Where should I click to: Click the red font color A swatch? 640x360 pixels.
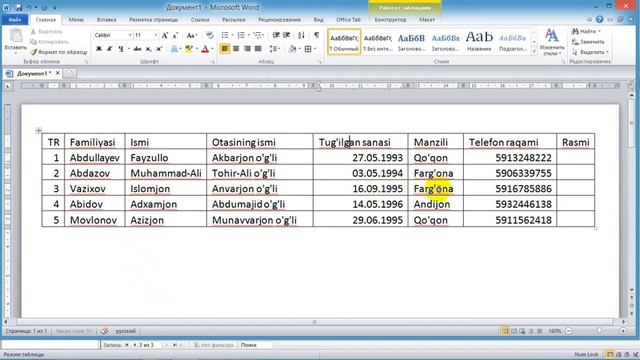click(x=205, y=49)
